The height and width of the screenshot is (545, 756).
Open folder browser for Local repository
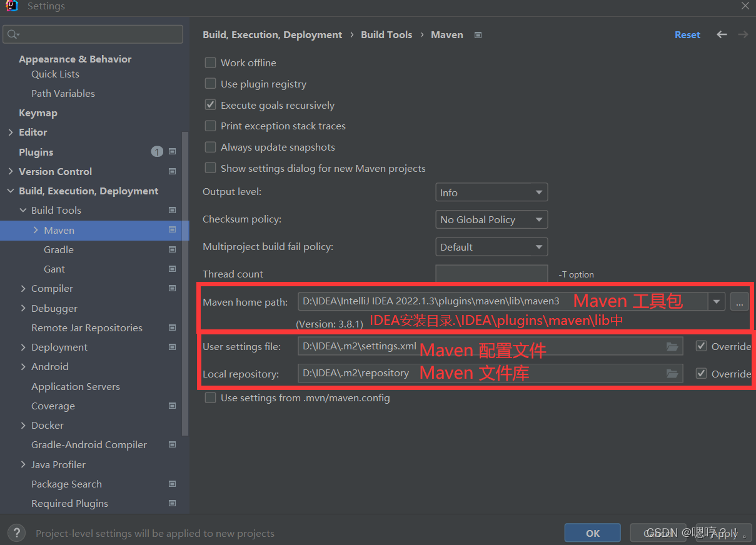[672, 374]
